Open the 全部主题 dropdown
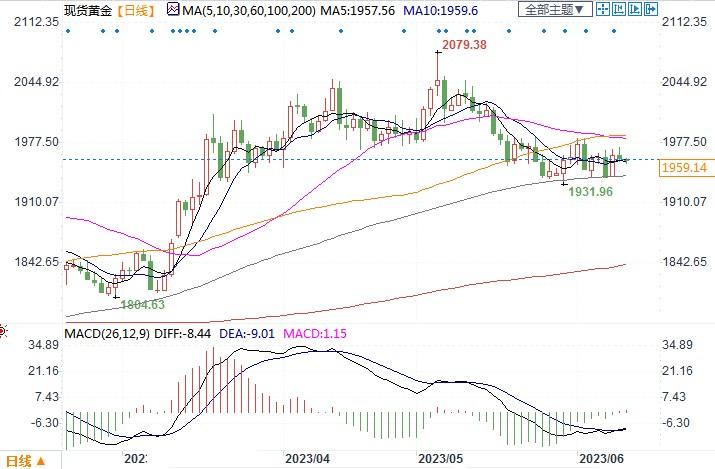Viewport: 715px width, 469px height. 555,9
